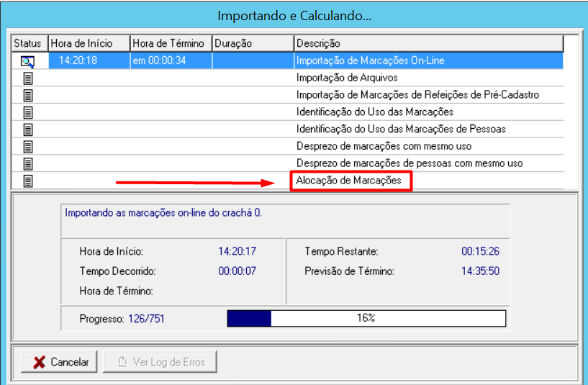Click status icon for Identificação do Uso de Pessoas
The width and height of the screenshot is (588, 385).
28,130
